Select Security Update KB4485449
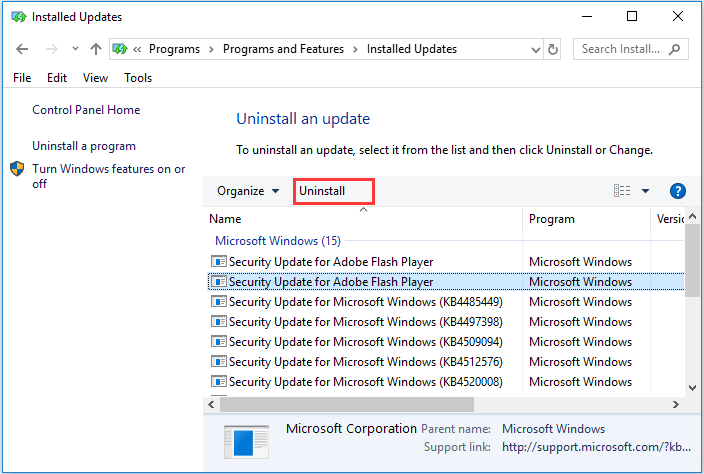 pyautogui.click(x=446, y=302)
